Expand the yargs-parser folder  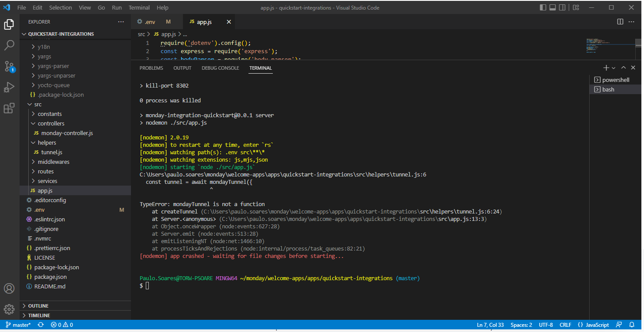click(75, 66)
